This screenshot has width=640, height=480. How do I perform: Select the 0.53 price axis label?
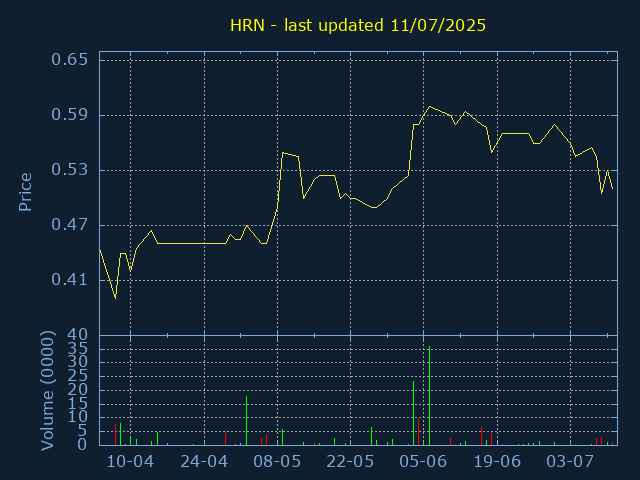pyautogui.click(x=69, y=170)
